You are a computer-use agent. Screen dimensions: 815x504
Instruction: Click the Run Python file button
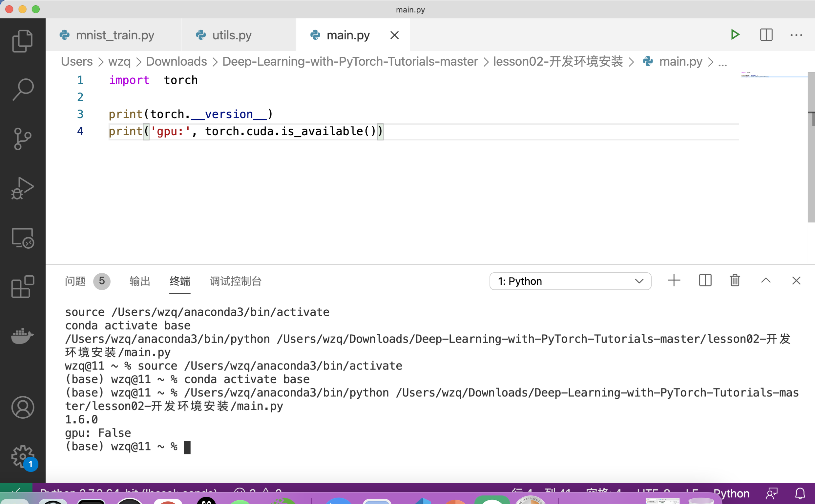pos(735,34)
